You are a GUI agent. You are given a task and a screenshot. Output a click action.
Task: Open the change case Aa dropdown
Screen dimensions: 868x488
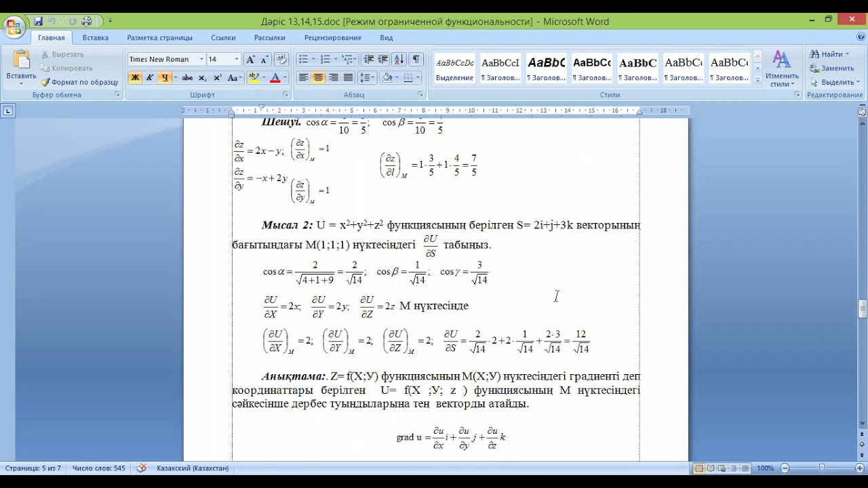click(x=234, y=78)
